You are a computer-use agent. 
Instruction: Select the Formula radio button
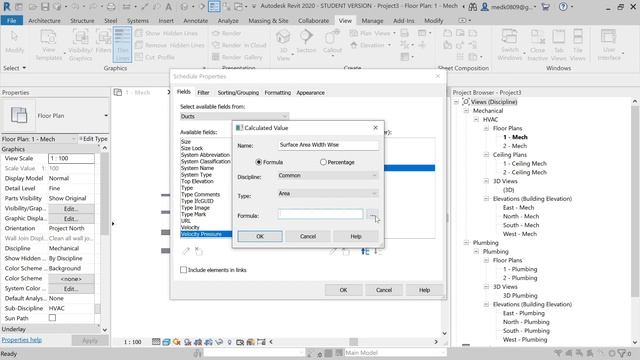(258, 162)
